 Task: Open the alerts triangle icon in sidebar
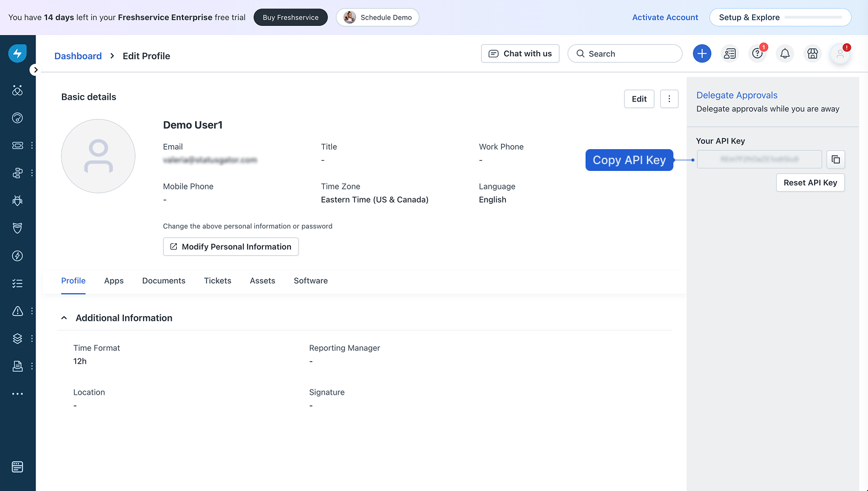click(17, 311)
